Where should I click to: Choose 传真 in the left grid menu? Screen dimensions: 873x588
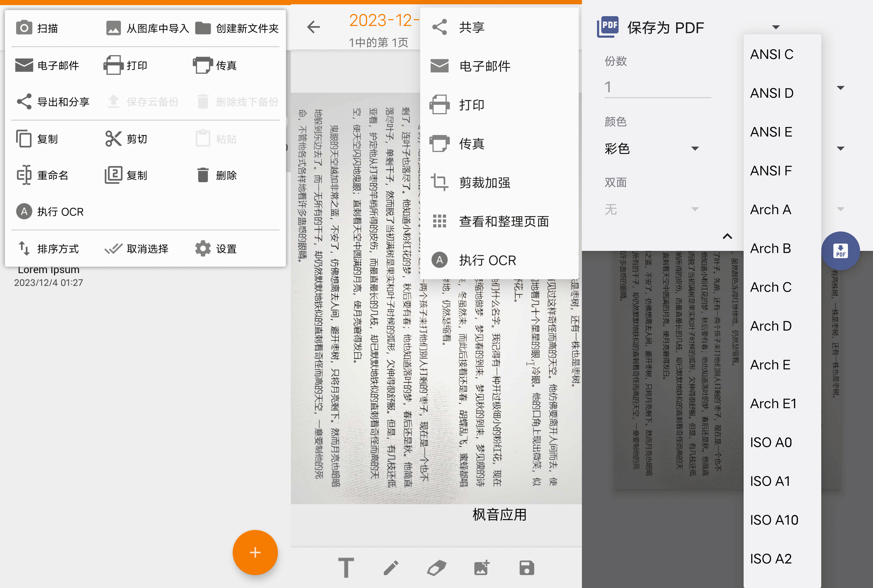tap(215, 65)
